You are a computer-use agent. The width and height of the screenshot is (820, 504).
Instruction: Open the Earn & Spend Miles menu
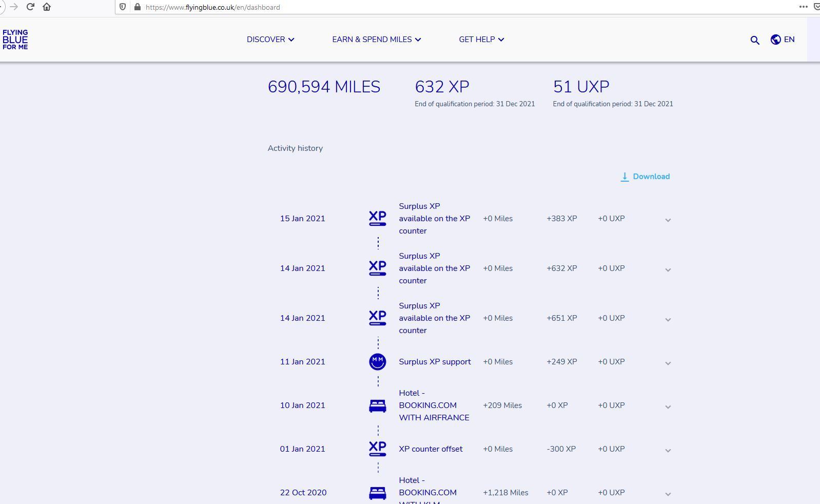[376, 40]
